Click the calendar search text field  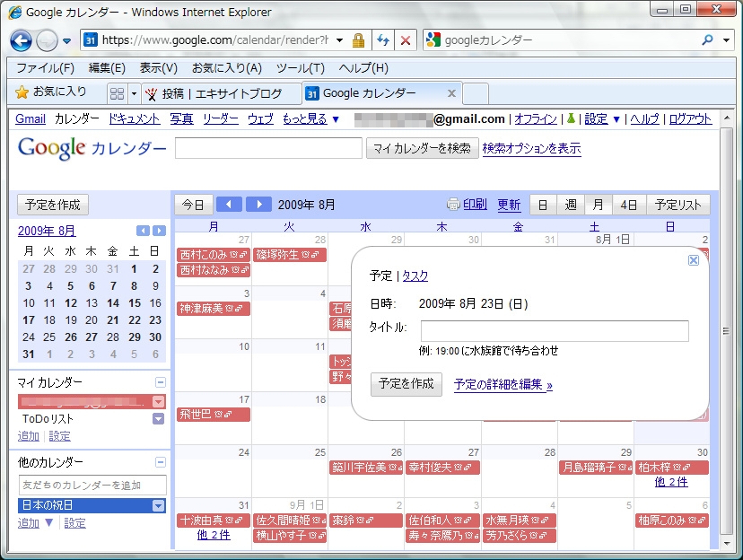(x=268, y=148)
